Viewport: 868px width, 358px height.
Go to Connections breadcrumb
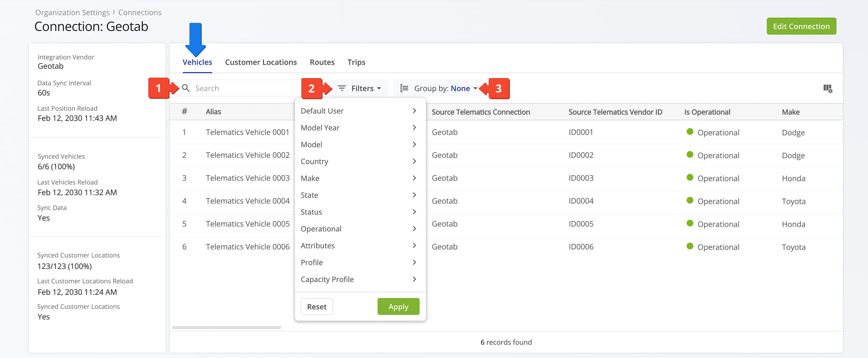(140, 12)
